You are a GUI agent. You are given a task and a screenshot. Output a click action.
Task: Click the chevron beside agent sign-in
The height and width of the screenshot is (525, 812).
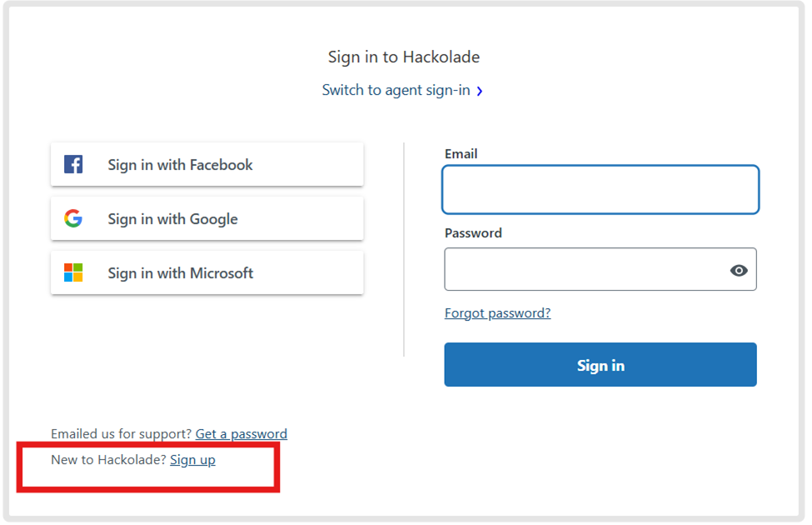[x=480, y=91]
